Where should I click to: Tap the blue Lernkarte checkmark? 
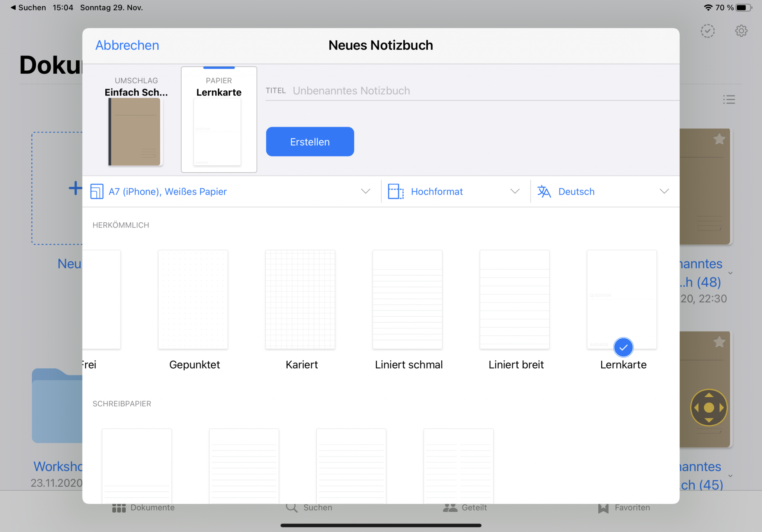623,347
